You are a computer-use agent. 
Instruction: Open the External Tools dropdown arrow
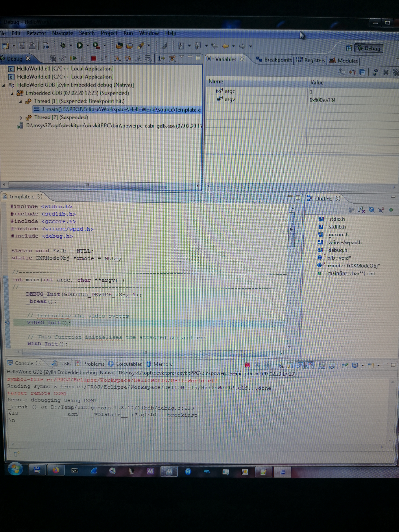coord(105,45)
